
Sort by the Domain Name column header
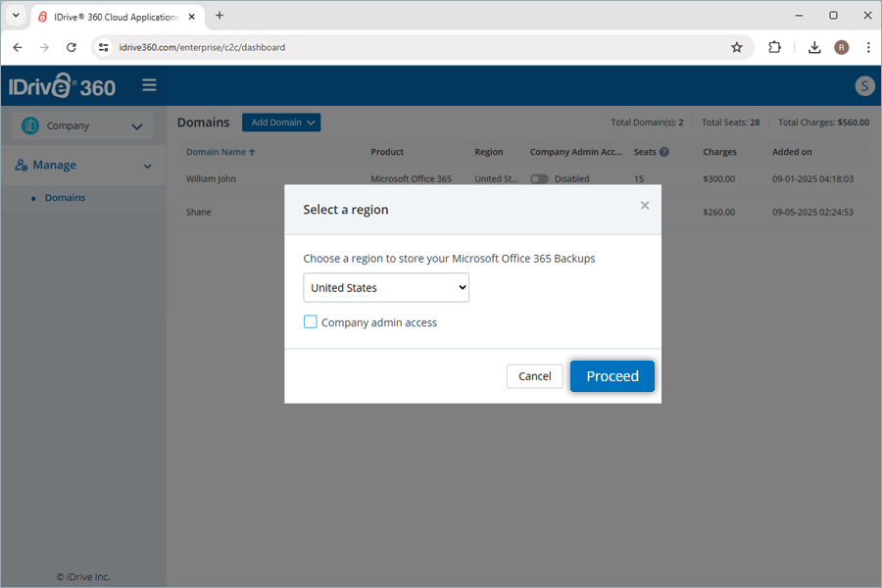pyautogui.click(x=216, y=152)
